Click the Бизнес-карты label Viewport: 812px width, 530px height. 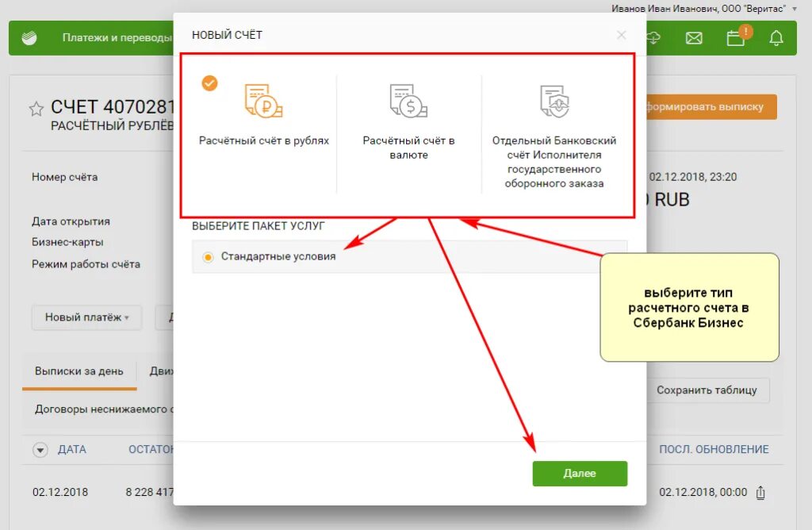(67, 242)
